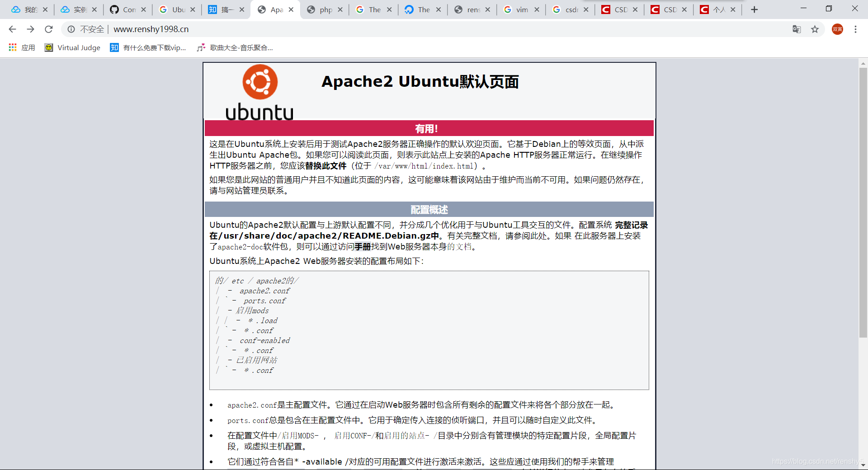
Task: Go forward with the forward arrow
Action: click(x=30, y=29)
